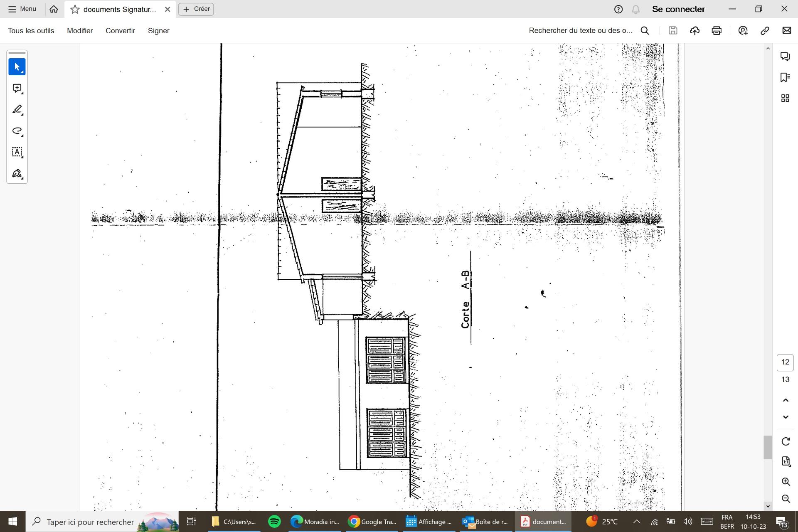Screen dimensions: 798x532
Task: Click in the Rechercher du texte field
Action: click(580, 31)
